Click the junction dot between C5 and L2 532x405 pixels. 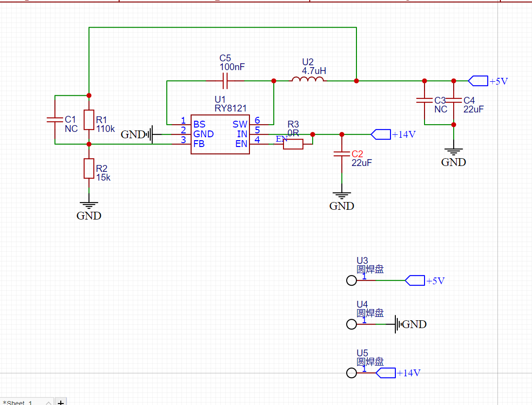point(274,81)
